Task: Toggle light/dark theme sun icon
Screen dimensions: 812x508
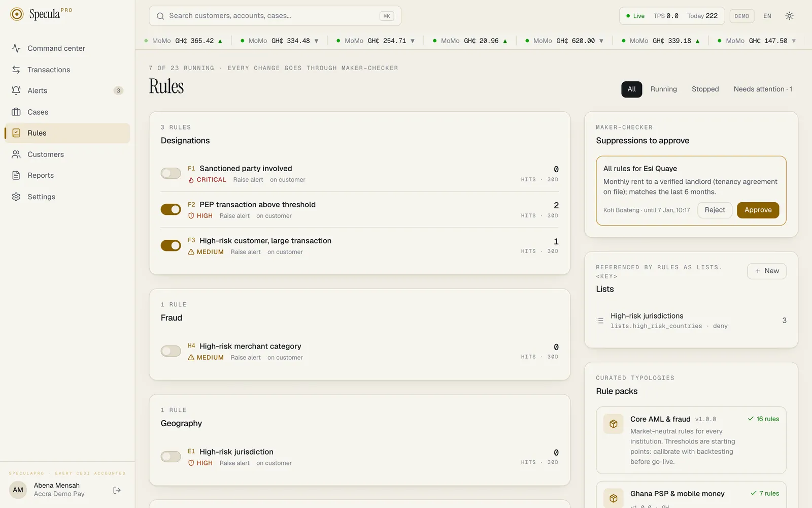Action: tap(789, 16)
